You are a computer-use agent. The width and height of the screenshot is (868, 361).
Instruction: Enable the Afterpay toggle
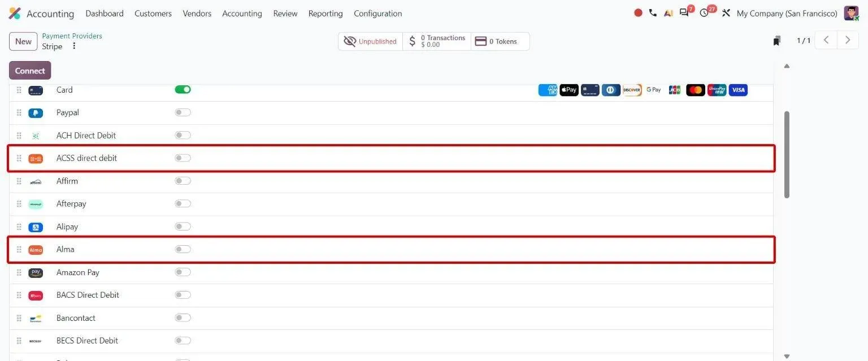(x=183, y=203)
